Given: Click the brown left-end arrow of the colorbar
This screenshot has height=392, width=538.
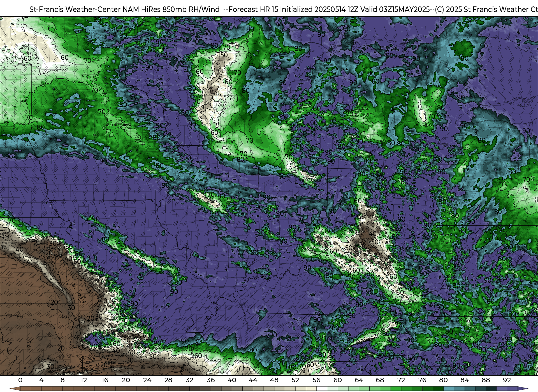Looking at the screenshot, I should click(x=15, y=389).
